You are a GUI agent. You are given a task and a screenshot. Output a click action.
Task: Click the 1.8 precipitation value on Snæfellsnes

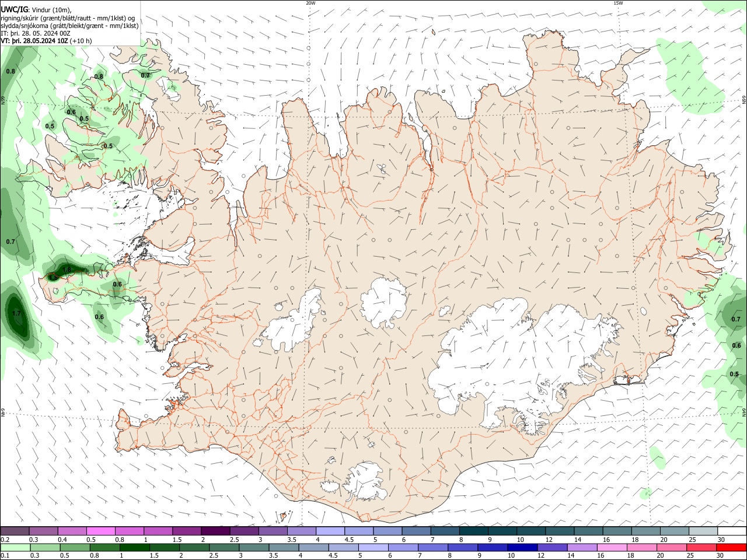[66, 269]
